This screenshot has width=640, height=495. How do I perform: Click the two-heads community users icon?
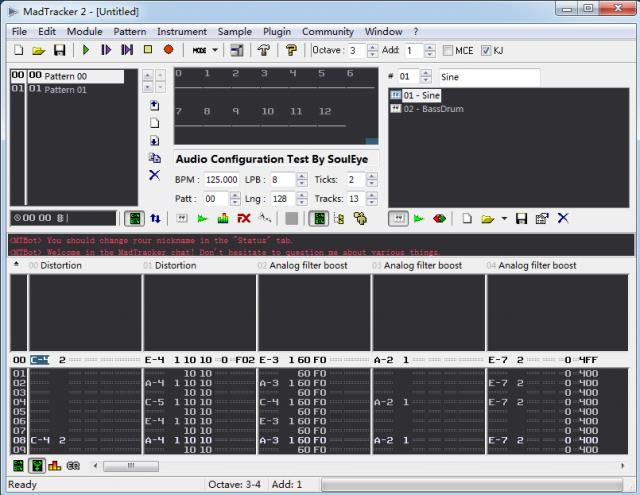coord(360,218)
